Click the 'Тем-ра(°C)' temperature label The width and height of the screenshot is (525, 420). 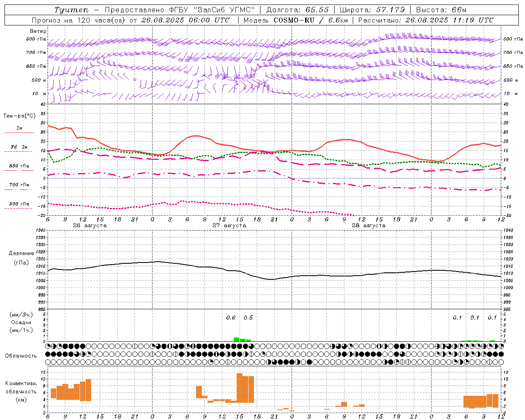click(x=19, y=116)
